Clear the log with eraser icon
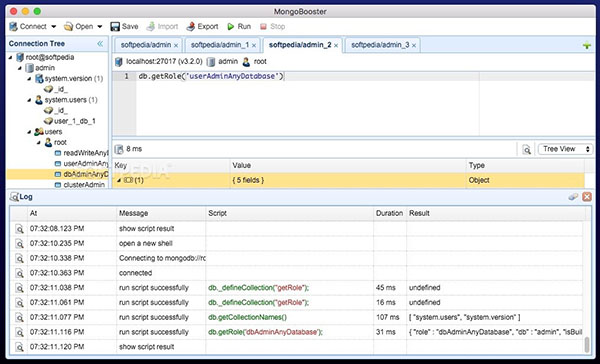 coord(573,197)
